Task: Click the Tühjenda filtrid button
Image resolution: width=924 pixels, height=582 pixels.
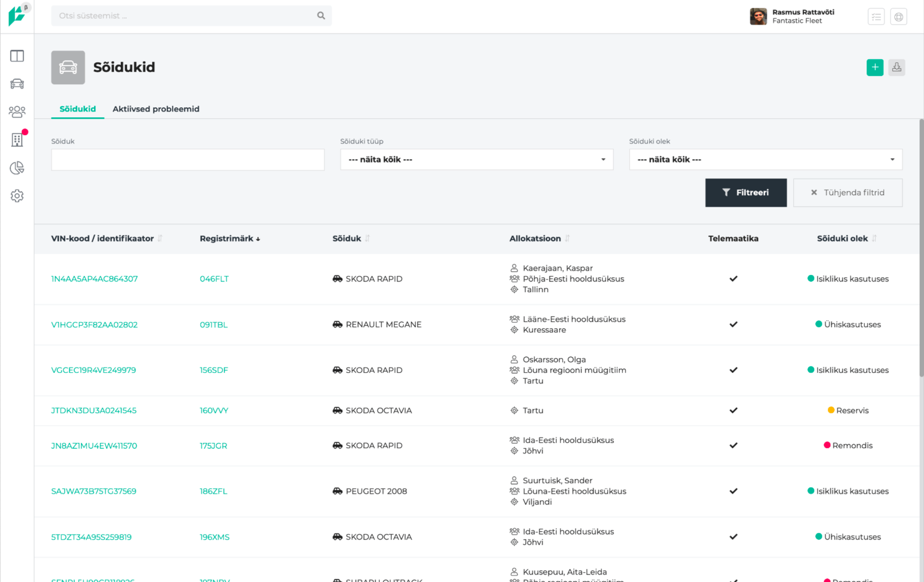Action: click(x=848, y=193)
